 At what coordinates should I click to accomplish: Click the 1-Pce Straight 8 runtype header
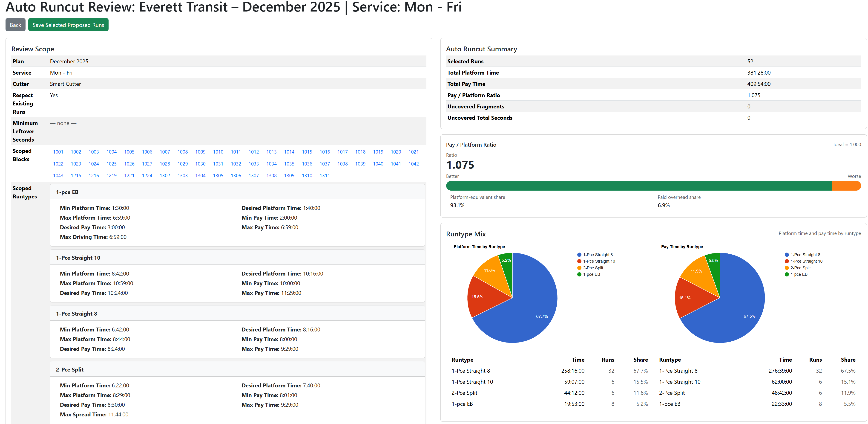(76, 314)
